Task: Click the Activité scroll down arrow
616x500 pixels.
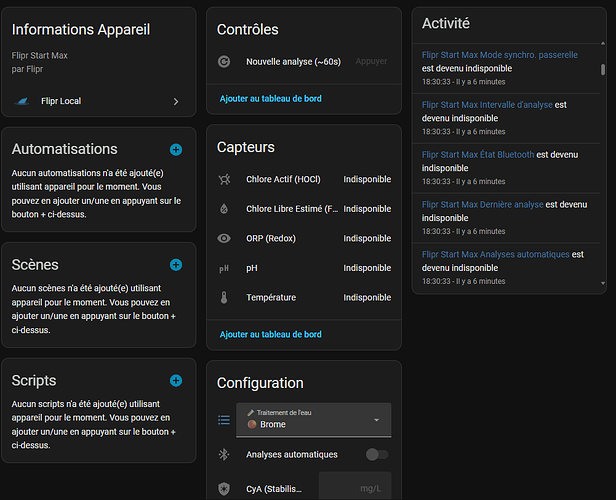Action: [603, 283]
